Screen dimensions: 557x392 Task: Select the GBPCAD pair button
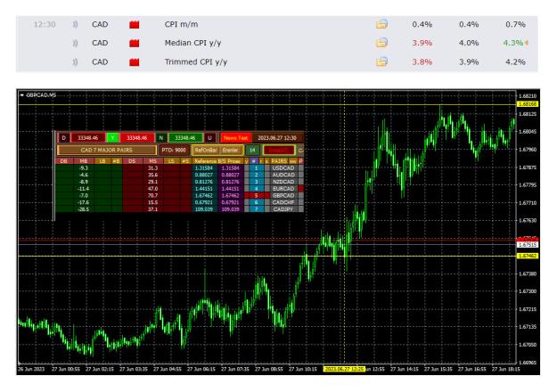click(x=283, y=195)
